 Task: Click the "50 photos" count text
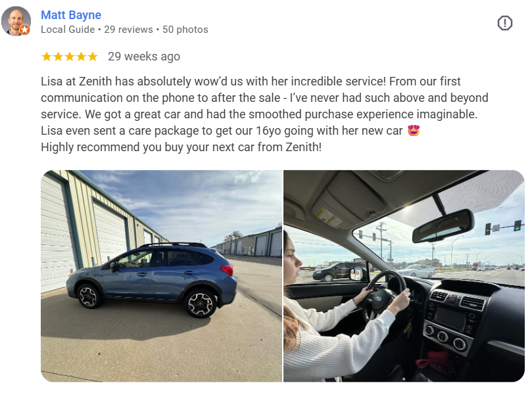point(185,30)
